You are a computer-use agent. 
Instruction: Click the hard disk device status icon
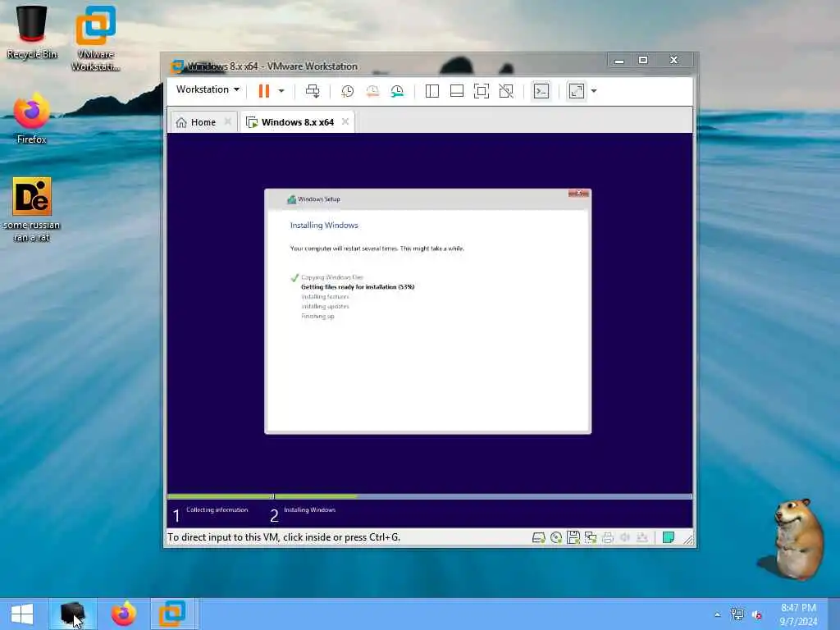tap(538, 537)
